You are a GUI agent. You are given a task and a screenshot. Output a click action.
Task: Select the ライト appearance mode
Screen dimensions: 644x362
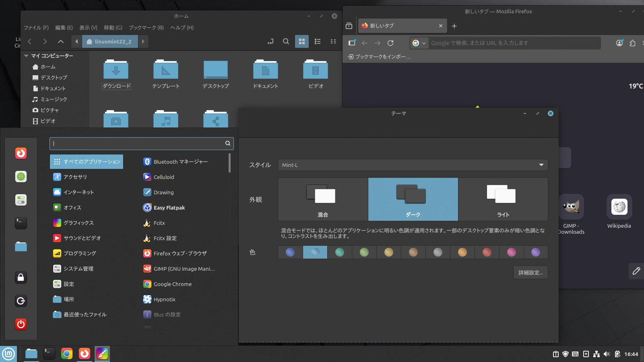point(503,199)
